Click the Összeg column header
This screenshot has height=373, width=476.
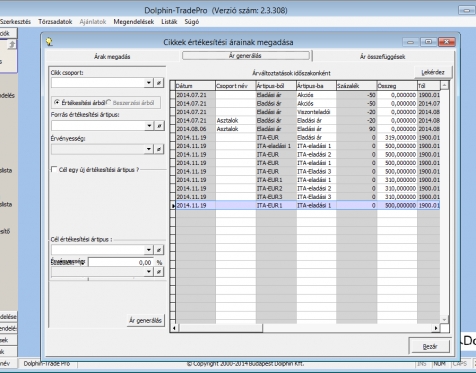[397, 86]
